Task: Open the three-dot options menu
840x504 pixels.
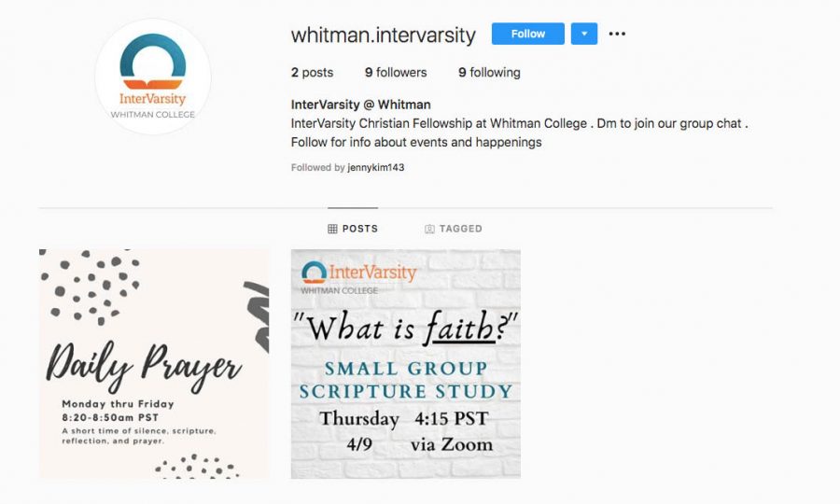Action: point(617,34)
